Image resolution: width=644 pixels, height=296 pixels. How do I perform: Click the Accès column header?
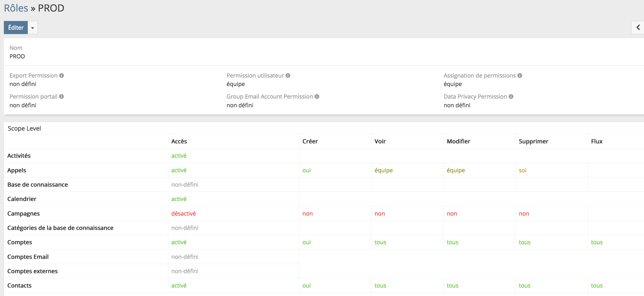point(179,141)
